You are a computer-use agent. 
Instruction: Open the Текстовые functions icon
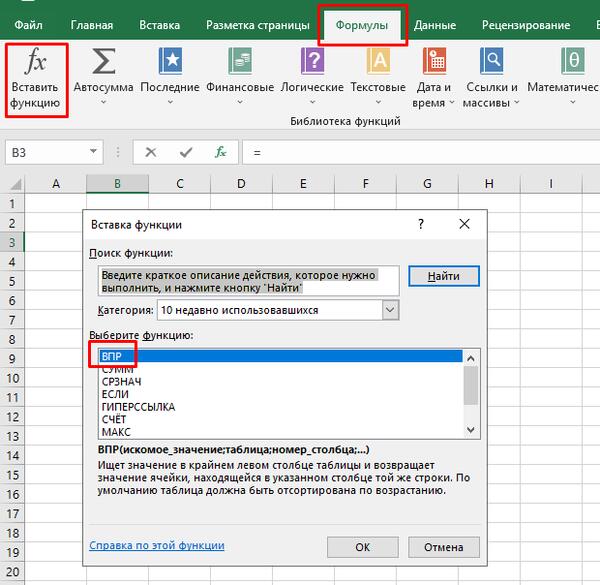378,62
